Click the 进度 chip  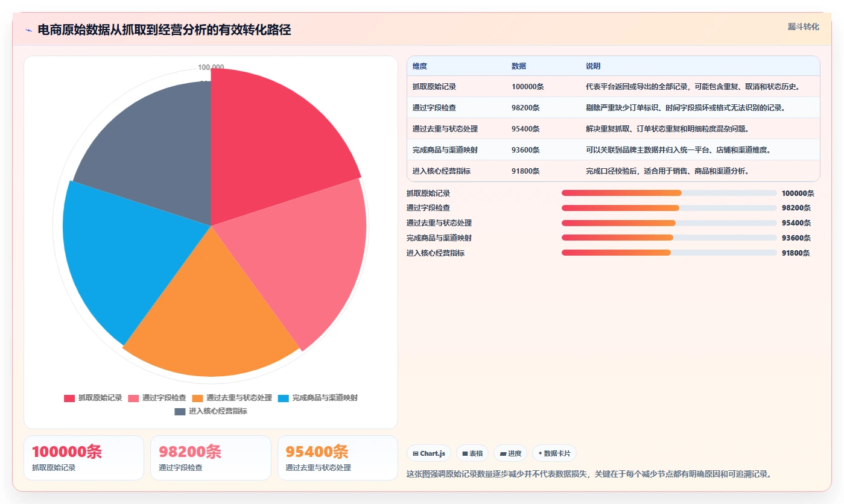(x=510, y=453)
